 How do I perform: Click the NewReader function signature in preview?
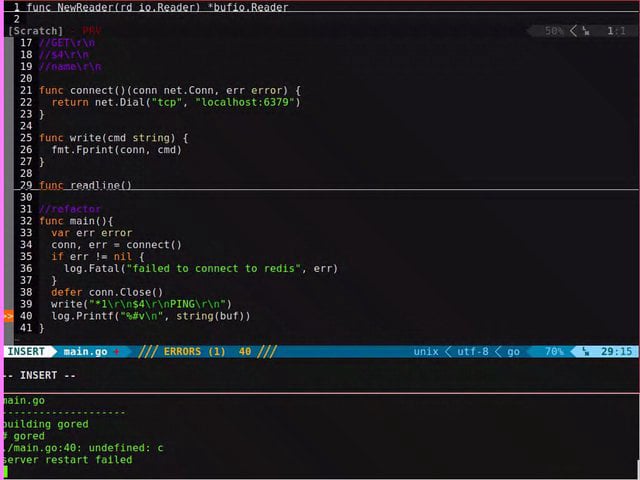click(157, 7)
